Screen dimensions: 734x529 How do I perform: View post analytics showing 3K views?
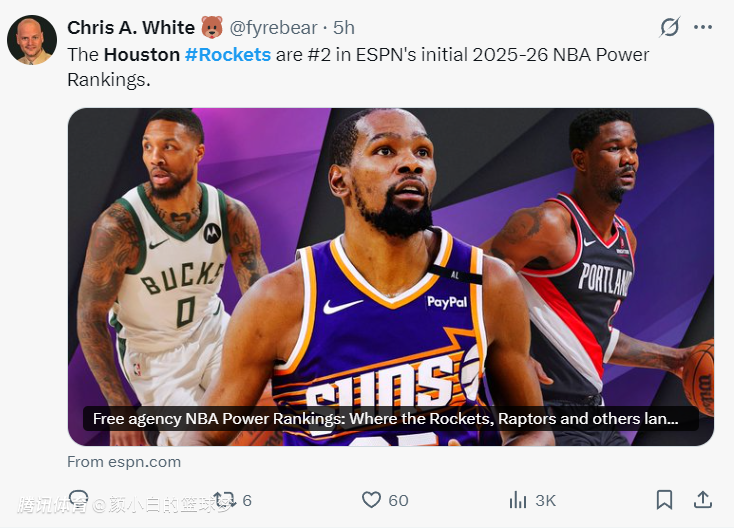518,500
